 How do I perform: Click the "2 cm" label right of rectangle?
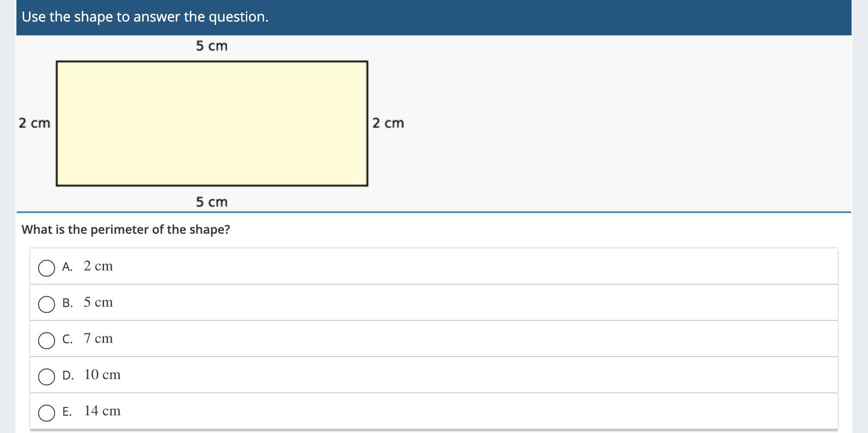pyautogui.click(x=388, y=123)
